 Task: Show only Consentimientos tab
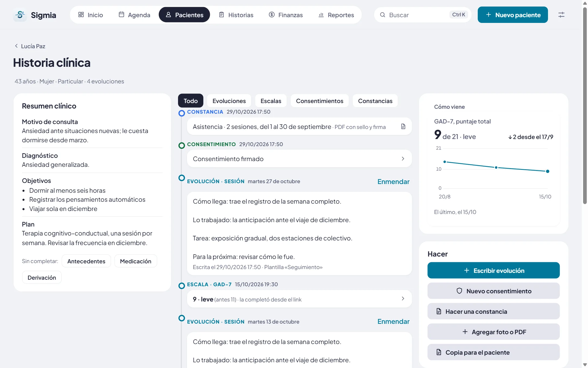click(320, 101)
